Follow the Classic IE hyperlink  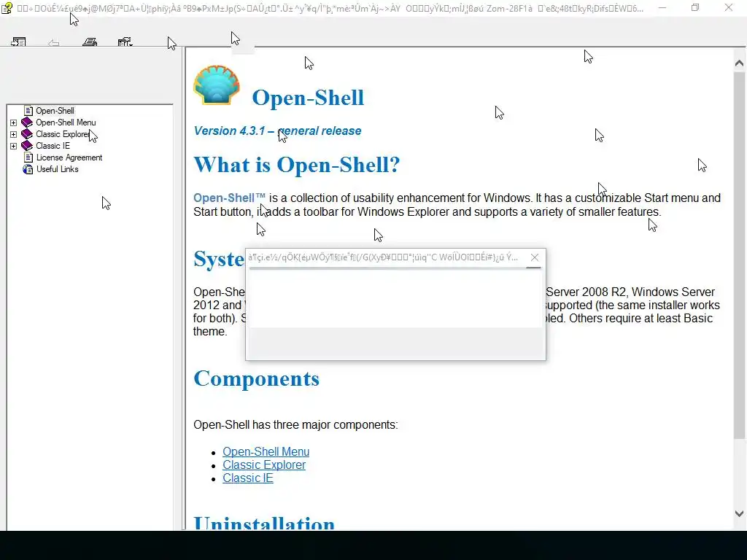click(248, 478)
